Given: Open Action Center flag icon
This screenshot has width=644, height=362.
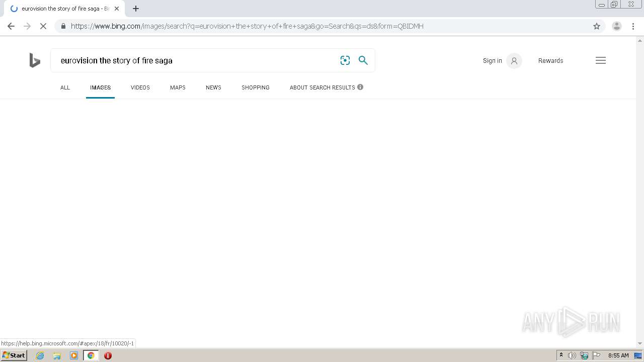Looking at the screenshot, I should tap(596, 355).
